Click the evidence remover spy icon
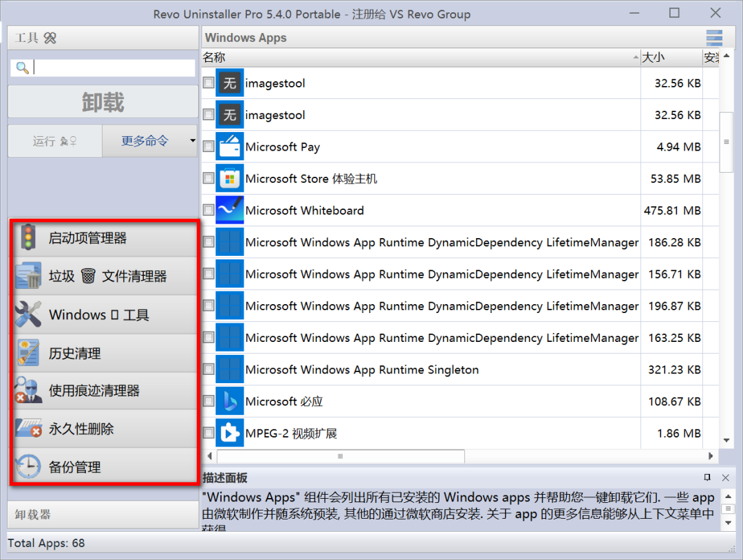The image size is (743, 560). click(x=28, y=390)
